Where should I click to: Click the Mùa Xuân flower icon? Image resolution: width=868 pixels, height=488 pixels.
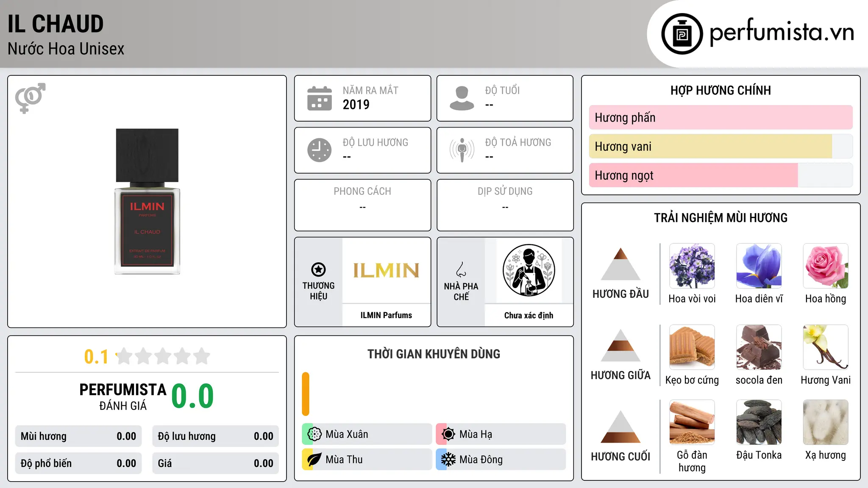click(314, 434)
